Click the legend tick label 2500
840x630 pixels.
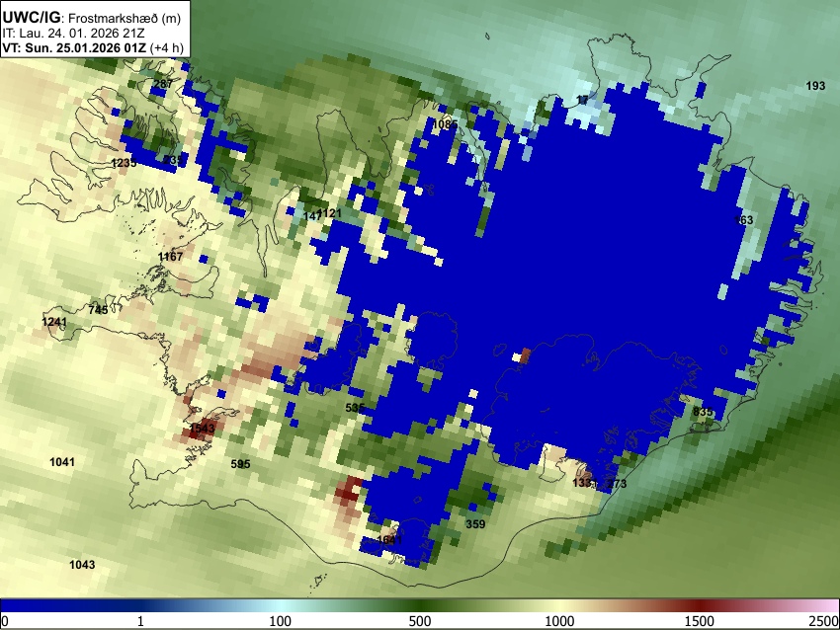point(824,621)
